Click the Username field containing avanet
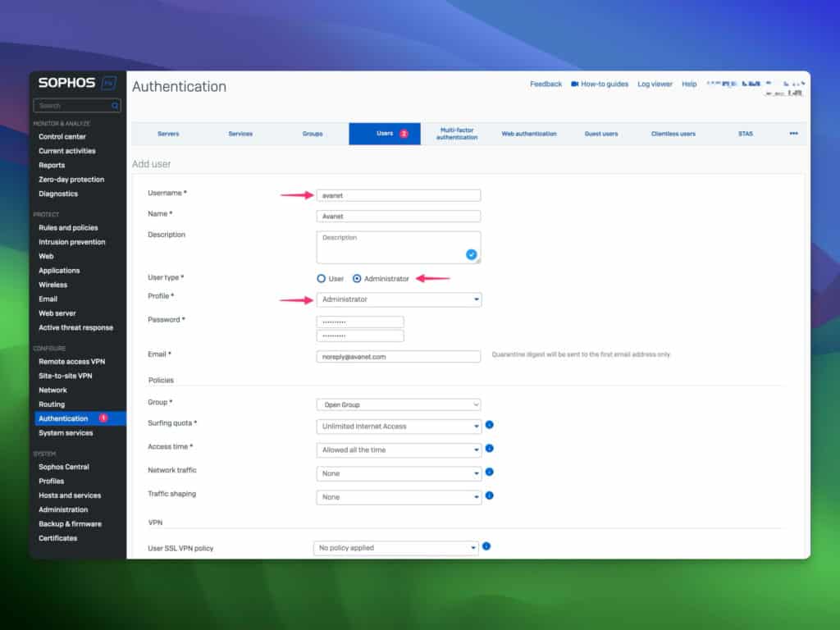Screen dimensions: 840x630 (399, 194)
